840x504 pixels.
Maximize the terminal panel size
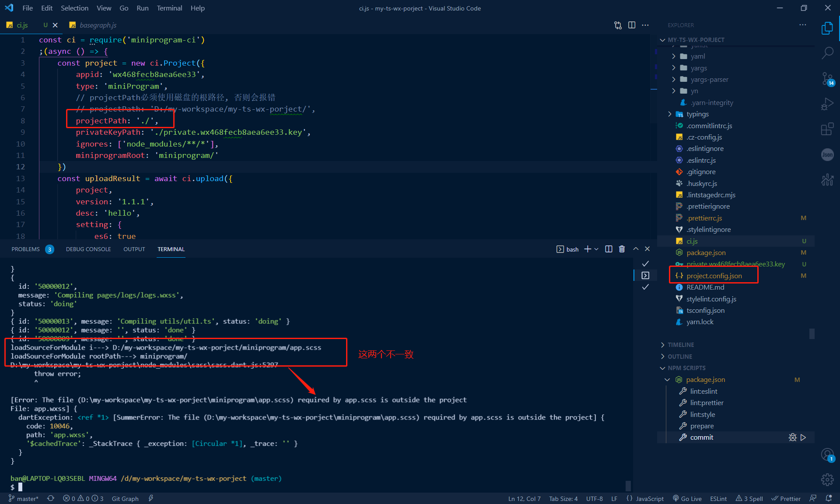[636, 249]
